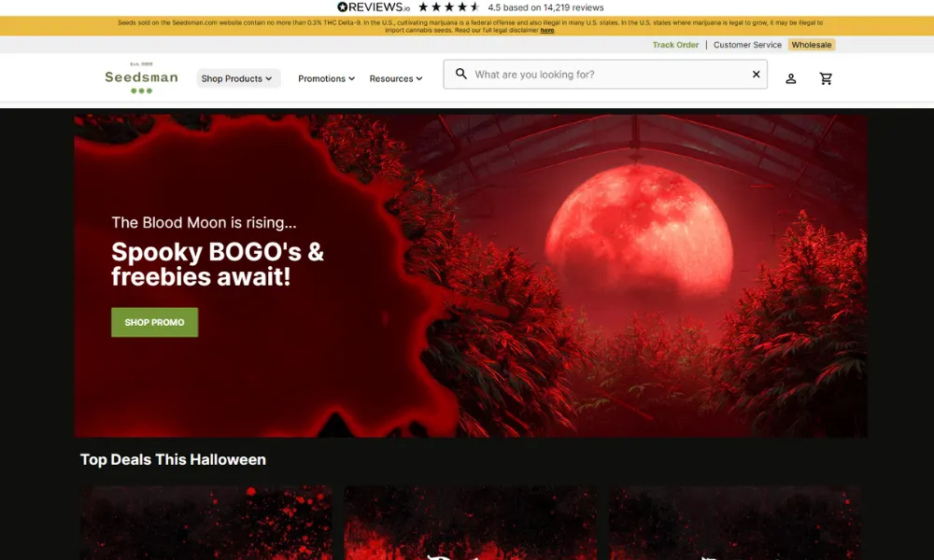Click the blood moon in the banner
934x560 pixels.
click(639, 231)
